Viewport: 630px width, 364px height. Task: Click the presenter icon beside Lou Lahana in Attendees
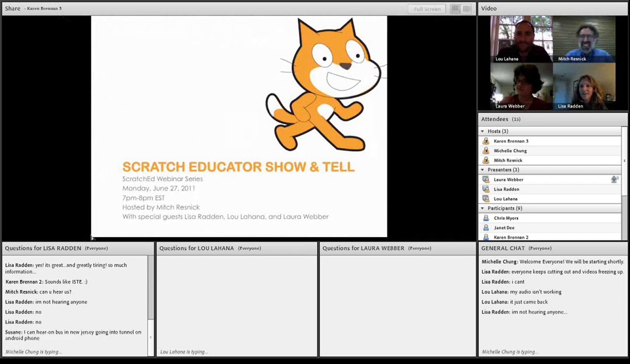coord(486,199)
